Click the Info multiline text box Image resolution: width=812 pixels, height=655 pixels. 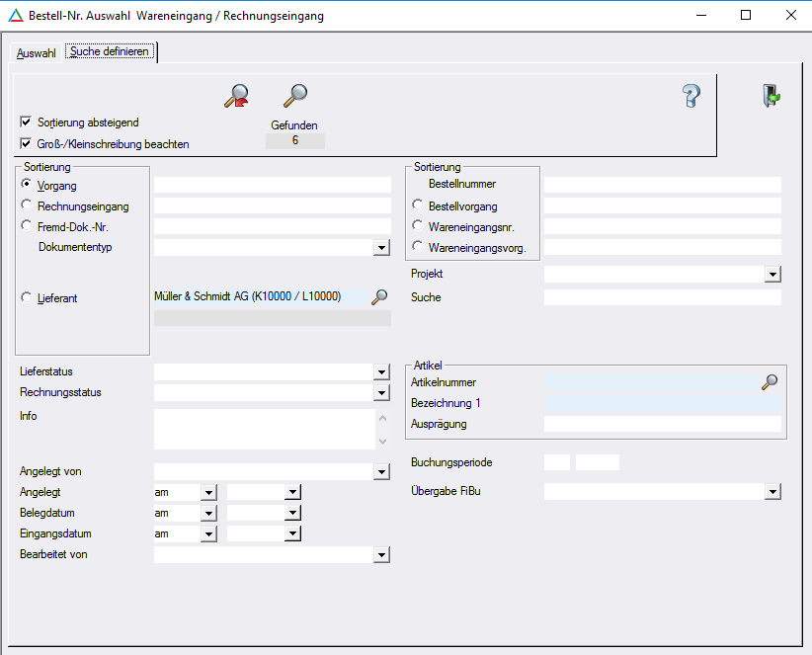(x=264, y=430)
